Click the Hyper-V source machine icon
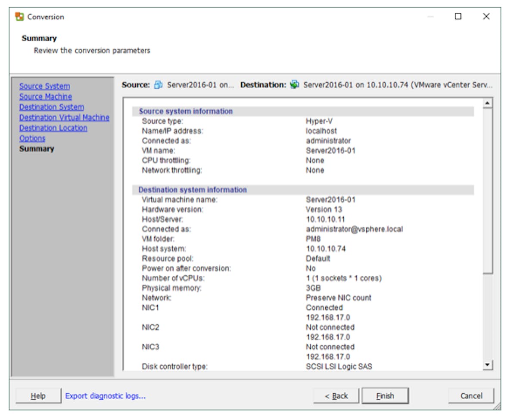 tap(159, 85)
